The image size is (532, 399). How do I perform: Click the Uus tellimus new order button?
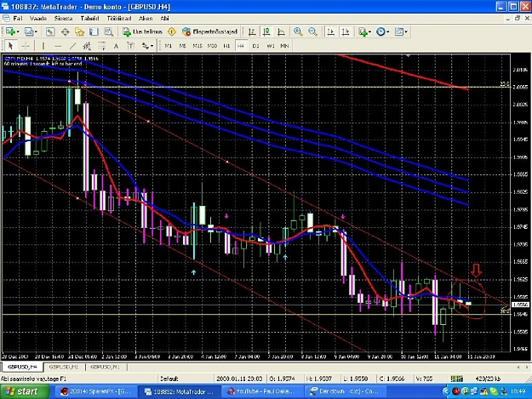pyautogui.click(x=142, y=31)
